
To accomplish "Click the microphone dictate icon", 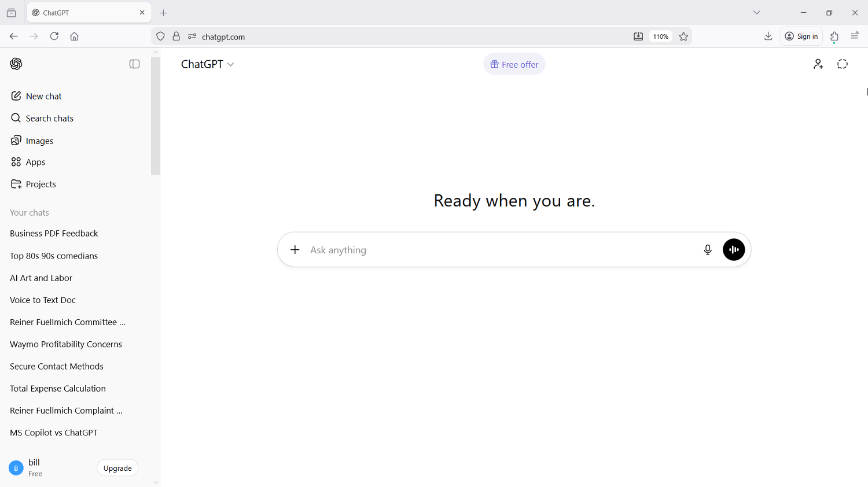I will pyautogui.click(x=707, y=250).
